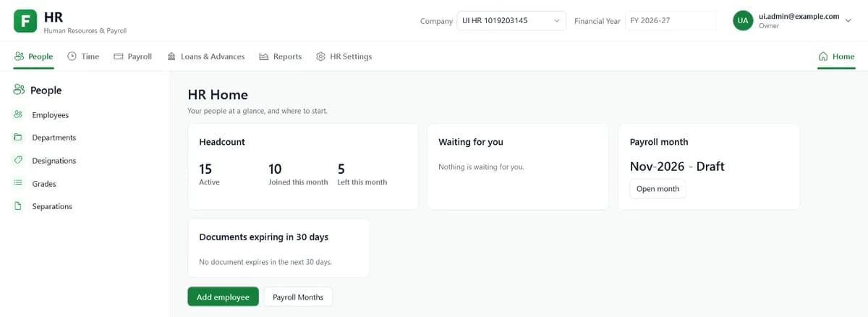Click the ui.admin@example.com email text
Screen dimensions: 868x317
click(x=799, y=16)
